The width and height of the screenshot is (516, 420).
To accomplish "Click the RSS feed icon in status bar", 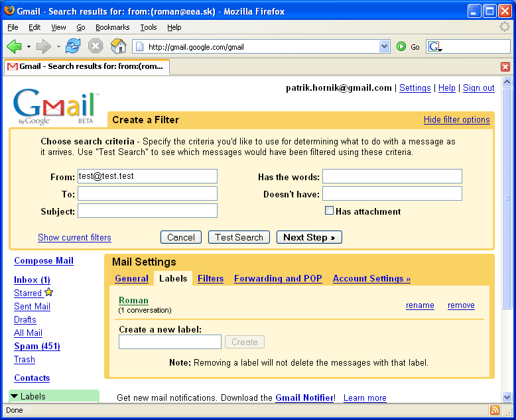I will (494, 410).
